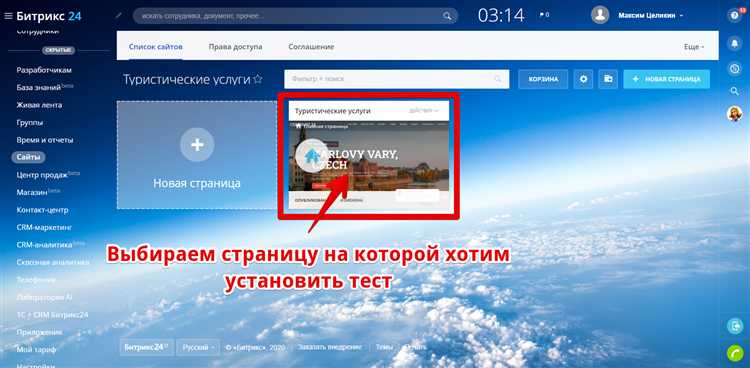Click the flag counter icon showing 0
Viewport: 750px width, 368px height.
(544, 15)
